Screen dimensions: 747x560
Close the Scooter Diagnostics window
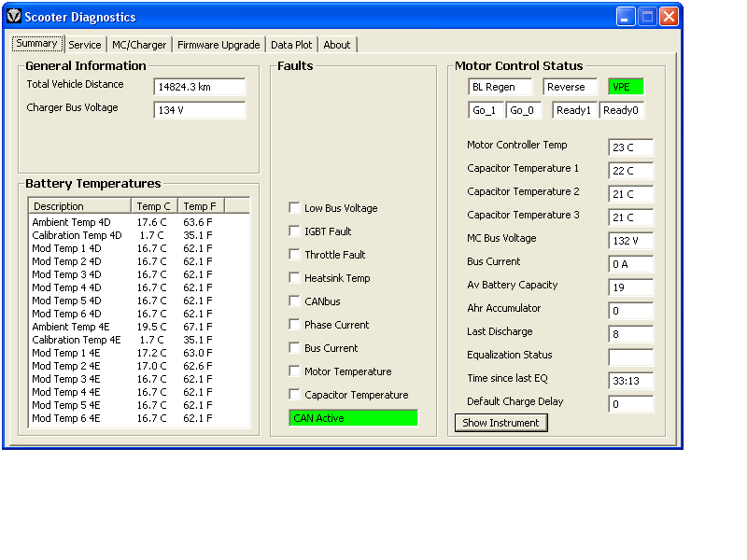coord(669,17)
